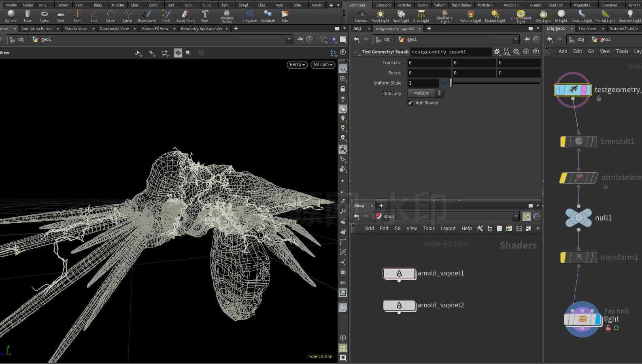Open the Geometry Spreadsheet tab
Viewport: 642px width, 364px height.
[201, 29]
